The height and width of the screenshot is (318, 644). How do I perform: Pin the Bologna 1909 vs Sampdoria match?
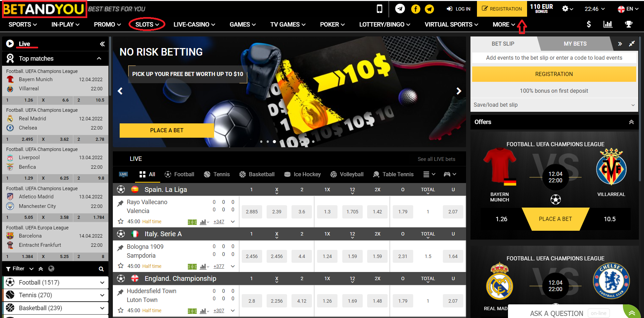point(120,248)
